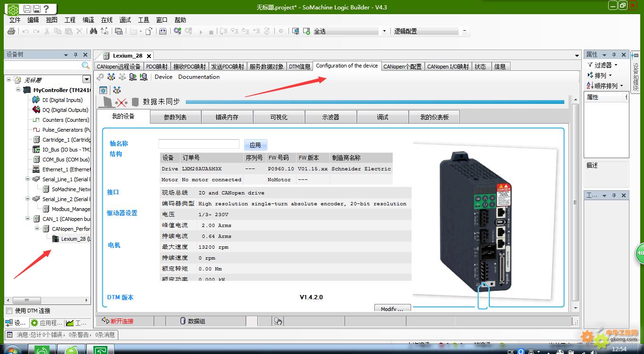Switch to the 示波器 tab
644x354 pixels.
click(x=331, y=117)
